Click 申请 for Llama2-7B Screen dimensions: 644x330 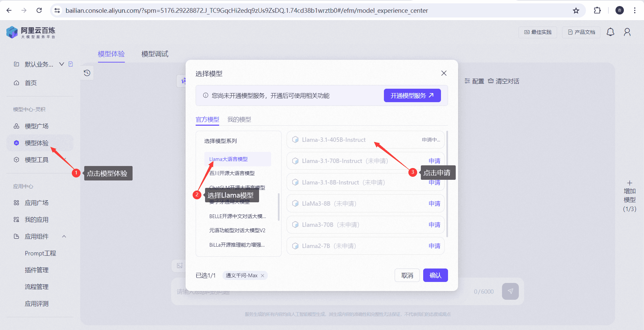(x=434, y=246)
